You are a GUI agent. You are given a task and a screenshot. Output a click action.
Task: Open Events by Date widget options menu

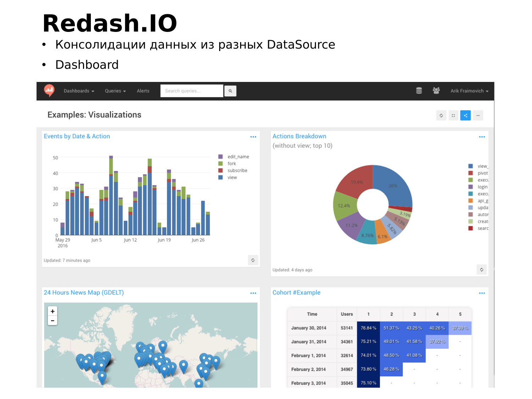pos(253,137)
